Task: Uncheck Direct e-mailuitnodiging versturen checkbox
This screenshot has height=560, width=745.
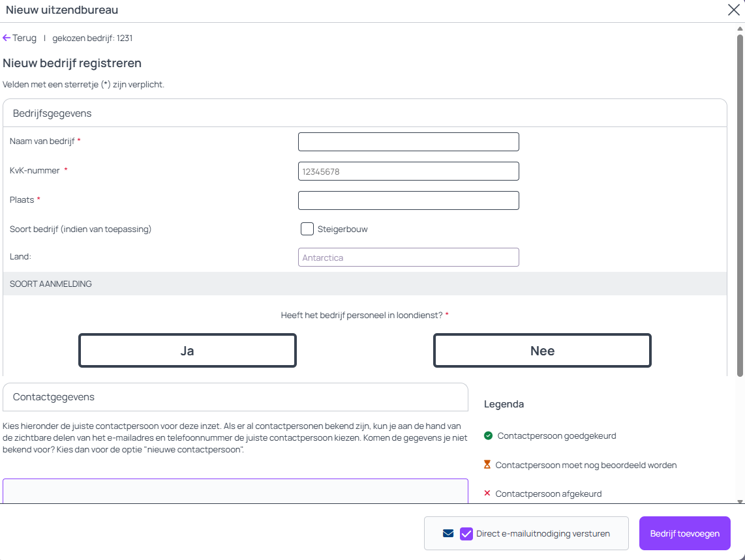Action: click(x=466, y=533)
